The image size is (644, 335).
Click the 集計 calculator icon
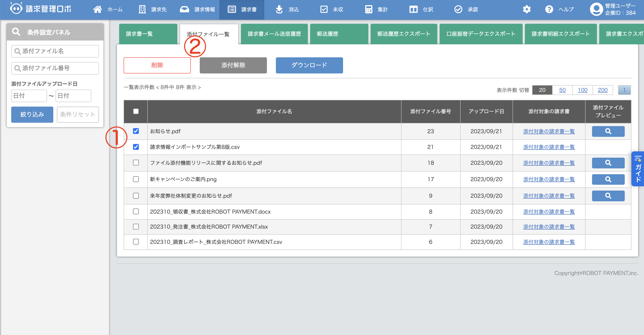point(369,9)
